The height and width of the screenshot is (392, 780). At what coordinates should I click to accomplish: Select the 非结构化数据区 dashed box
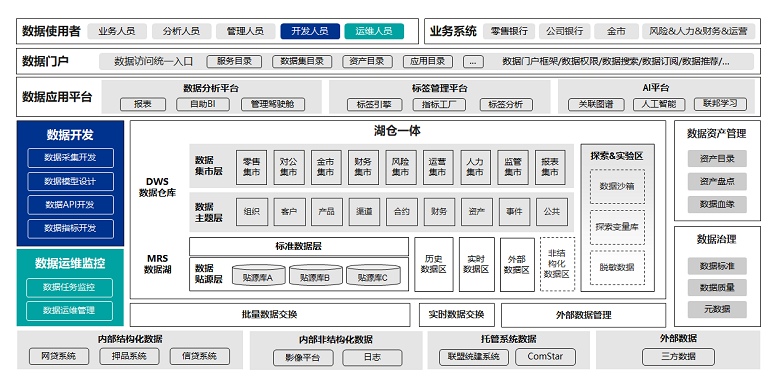click(557, 264)
